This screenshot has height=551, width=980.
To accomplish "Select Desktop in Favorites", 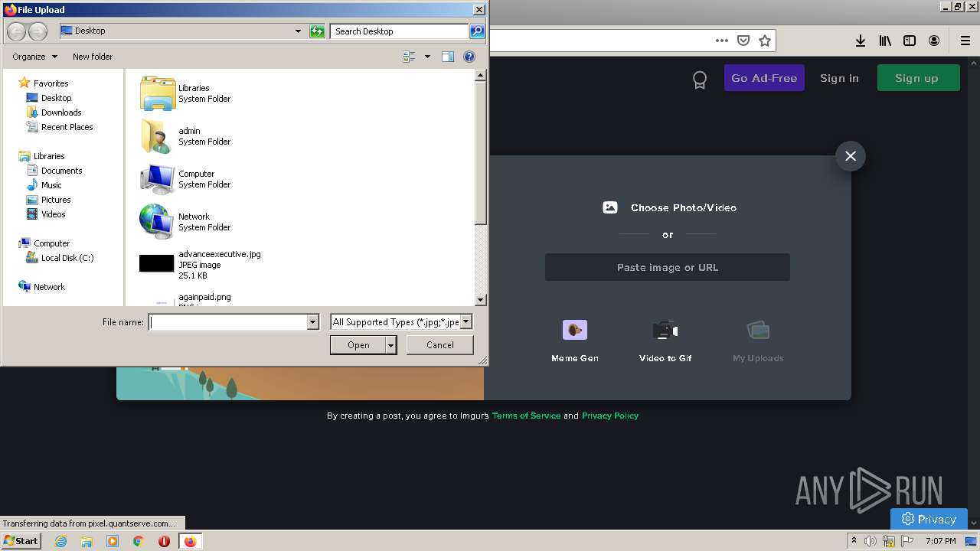I will coord(56,98).
